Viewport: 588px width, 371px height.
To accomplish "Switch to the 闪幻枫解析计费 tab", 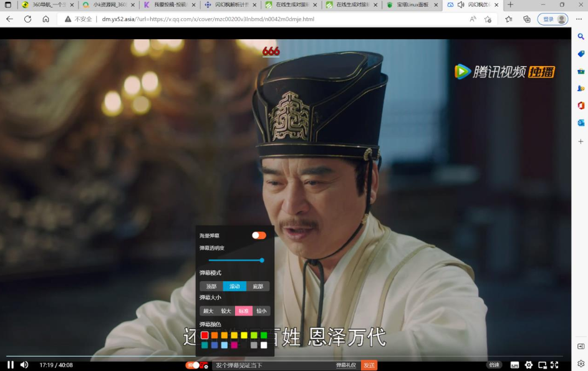I will click(230, 5).
